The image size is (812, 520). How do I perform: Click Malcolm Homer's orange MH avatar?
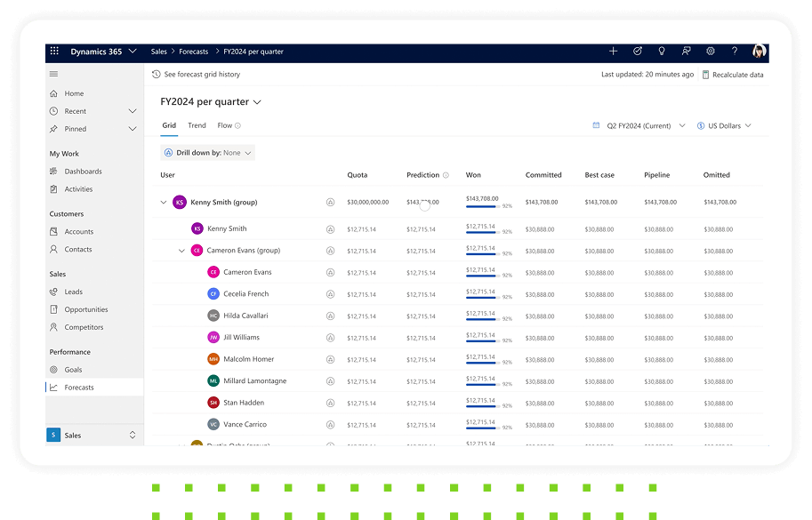click(x=213, y=359)
